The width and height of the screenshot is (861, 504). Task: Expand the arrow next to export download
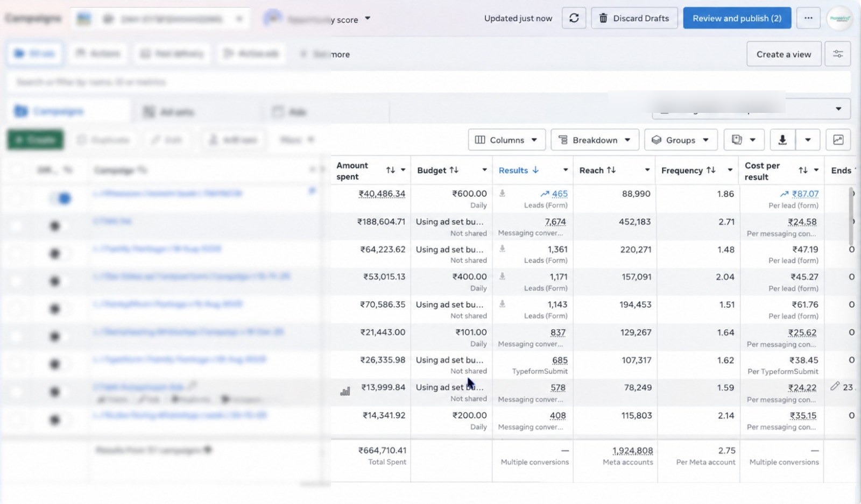coord(808,140)
